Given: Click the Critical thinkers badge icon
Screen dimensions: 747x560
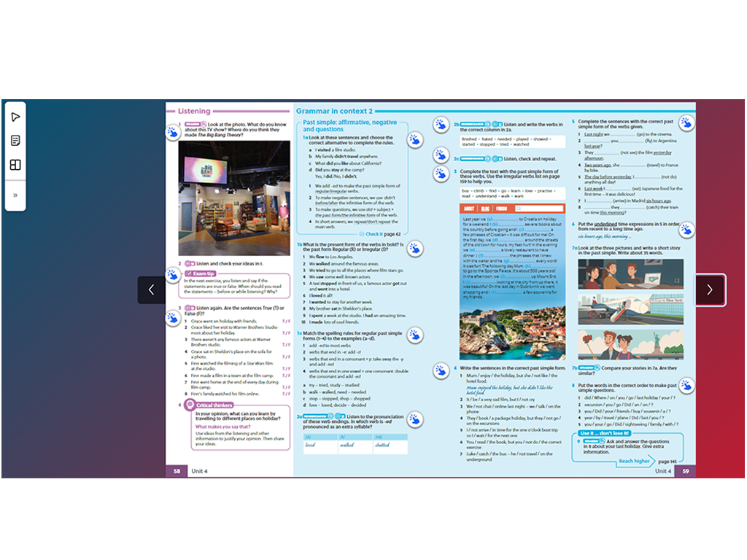Looking at the screenshot, I should tap(190, 405).
